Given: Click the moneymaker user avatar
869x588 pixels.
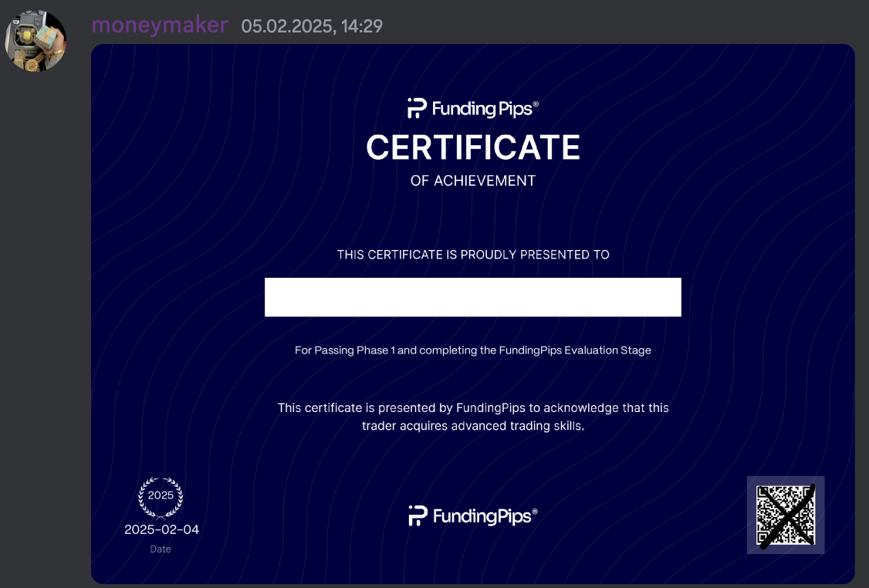Looking at the screenshot, I should [x=36, y=40].
